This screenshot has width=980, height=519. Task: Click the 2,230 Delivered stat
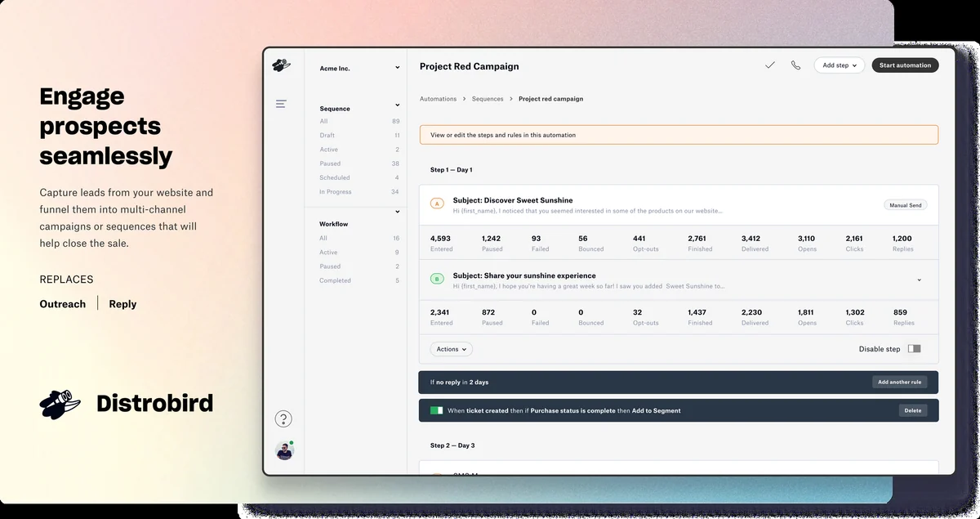click(755, 317)
